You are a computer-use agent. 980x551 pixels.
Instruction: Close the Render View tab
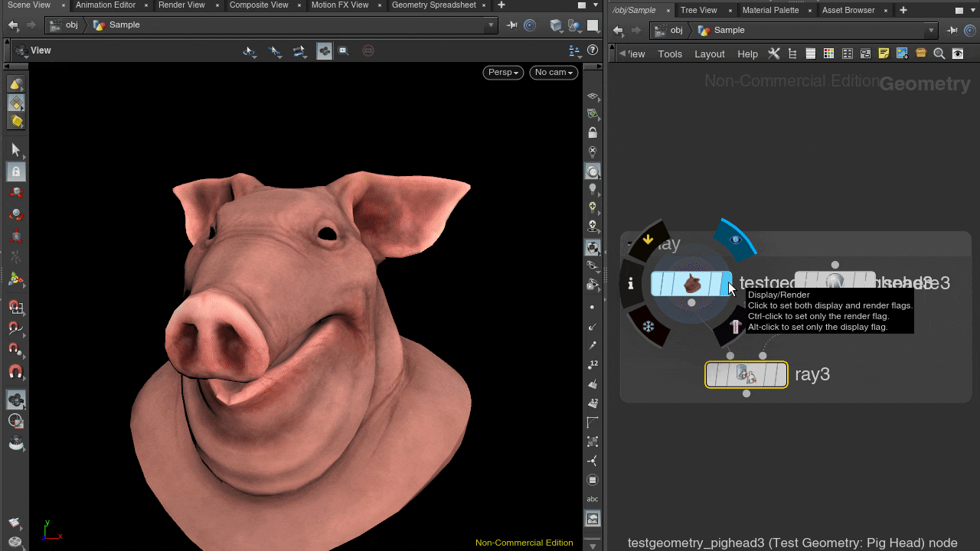pos(217,5)
